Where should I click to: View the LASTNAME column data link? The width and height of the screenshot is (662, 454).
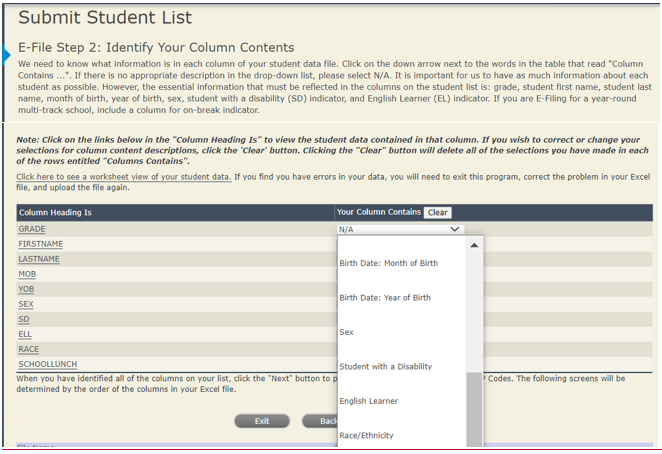[39, 259]
